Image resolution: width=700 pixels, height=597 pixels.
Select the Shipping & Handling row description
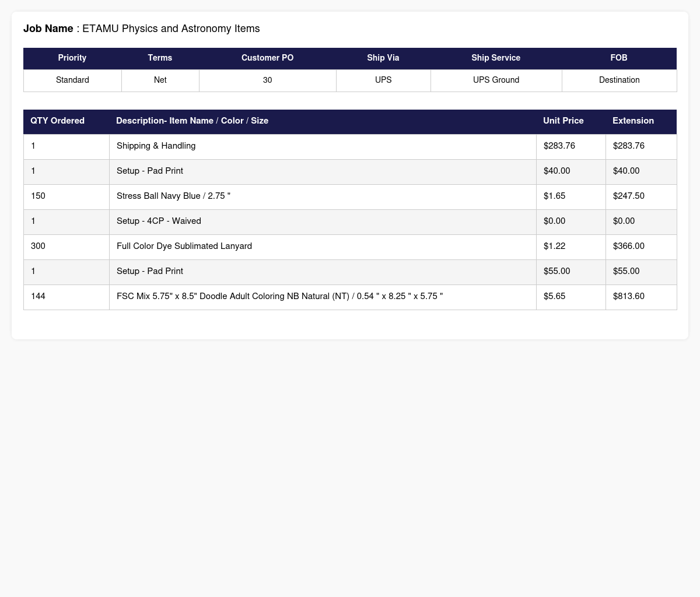pos(156,146)
